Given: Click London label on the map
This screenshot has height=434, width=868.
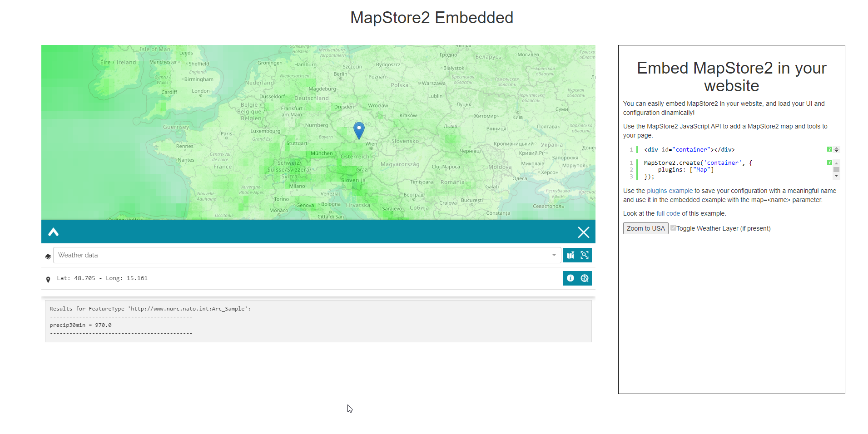Looking at the screenshot, I should [200, 91].
